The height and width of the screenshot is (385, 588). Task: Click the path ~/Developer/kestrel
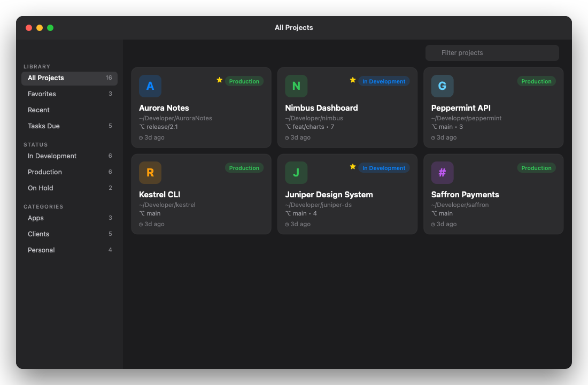coord(167,205)
